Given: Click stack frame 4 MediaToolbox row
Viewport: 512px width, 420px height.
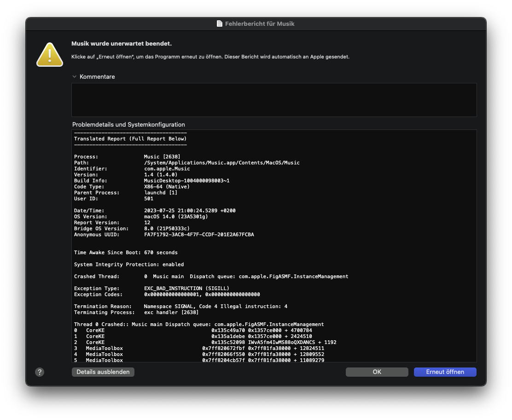Looking at the screenshot, I should [199, 354].
